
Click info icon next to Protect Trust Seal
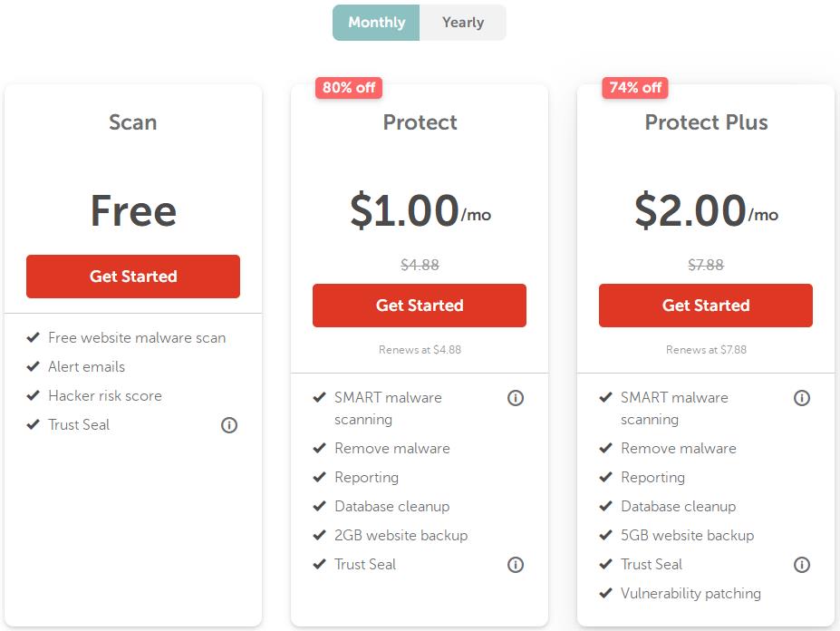point(516,565)
